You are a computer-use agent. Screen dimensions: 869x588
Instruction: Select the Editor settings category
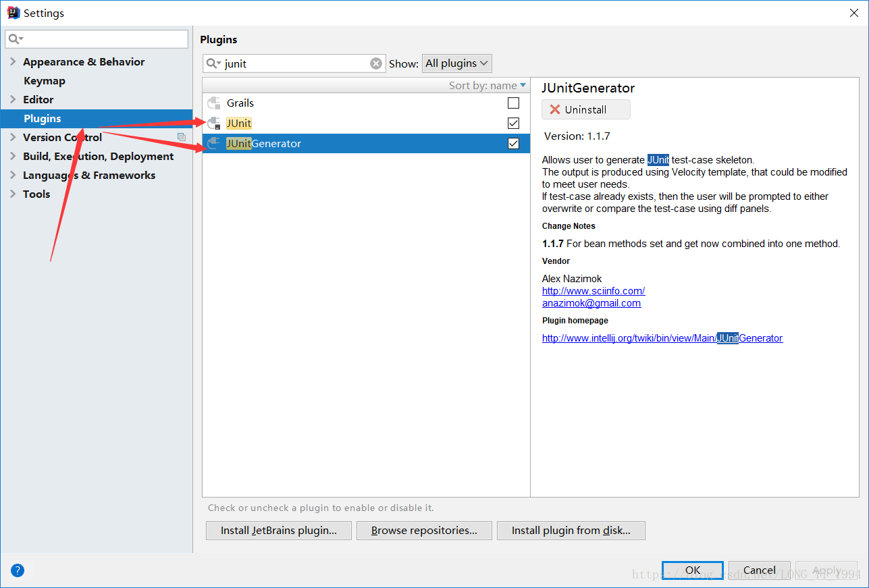tap(38, 99)
